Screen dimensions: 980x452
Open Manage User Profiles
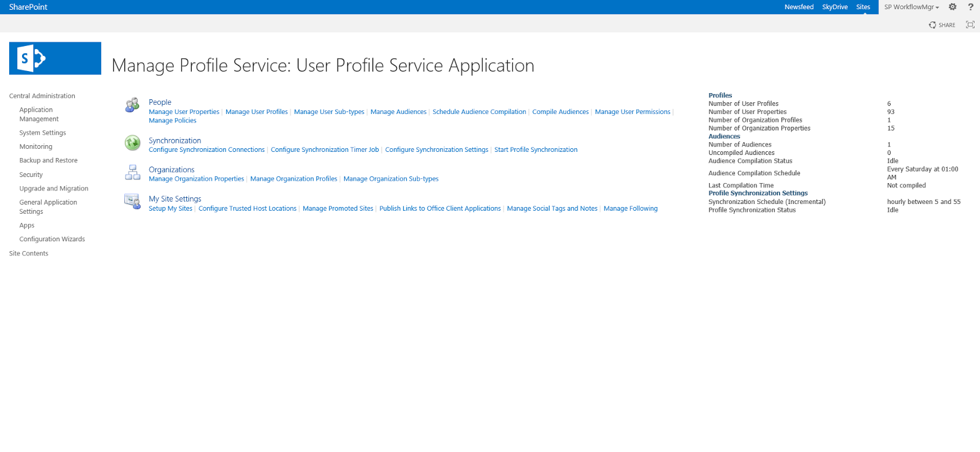257,112
